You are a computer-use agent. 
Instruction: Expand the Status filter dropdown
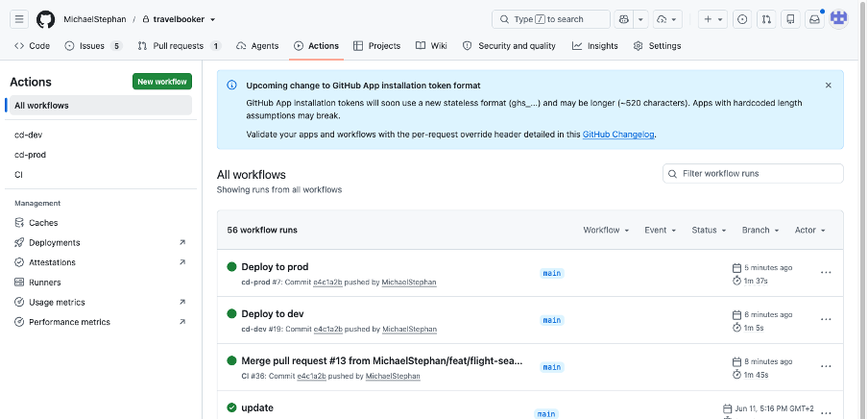click(709, 230)
